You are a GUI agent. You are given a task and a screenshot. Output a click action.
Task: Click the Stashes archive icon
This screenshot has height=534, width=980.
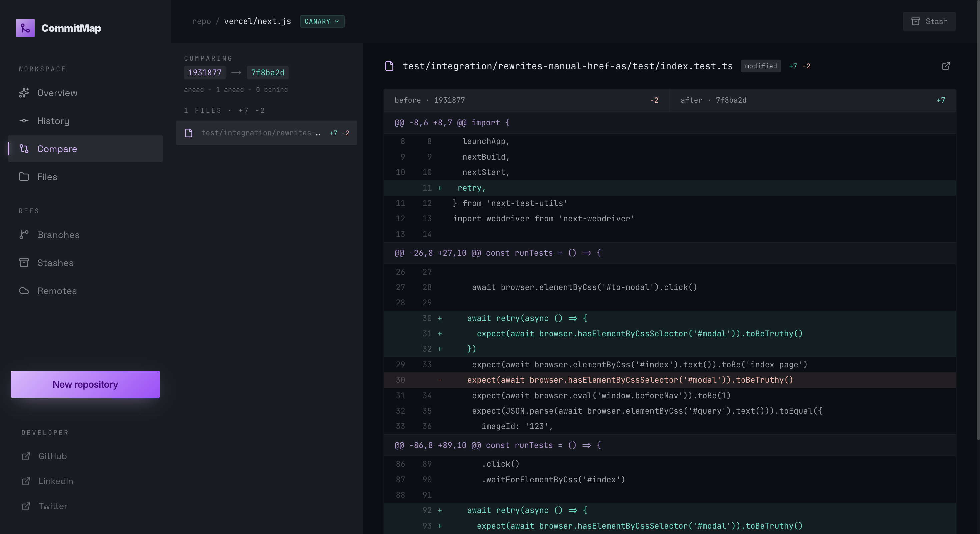pos(24,263)
